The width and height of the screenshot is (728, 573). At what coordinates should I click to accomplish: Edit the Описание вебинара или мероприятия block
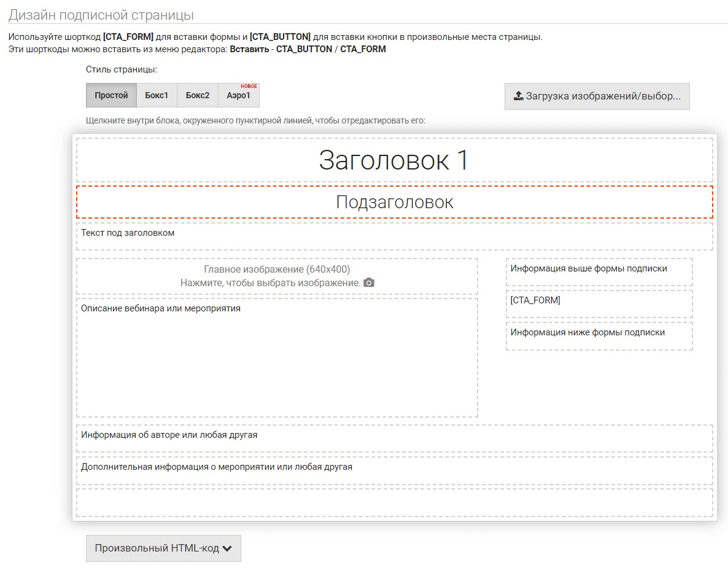pos(276,357)
